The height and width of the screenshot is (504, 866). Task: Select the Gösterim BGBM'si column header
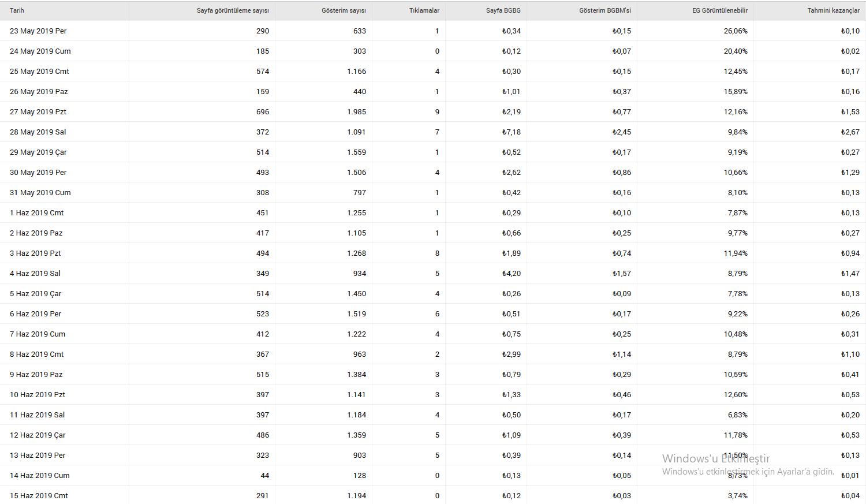click(605, 10)
